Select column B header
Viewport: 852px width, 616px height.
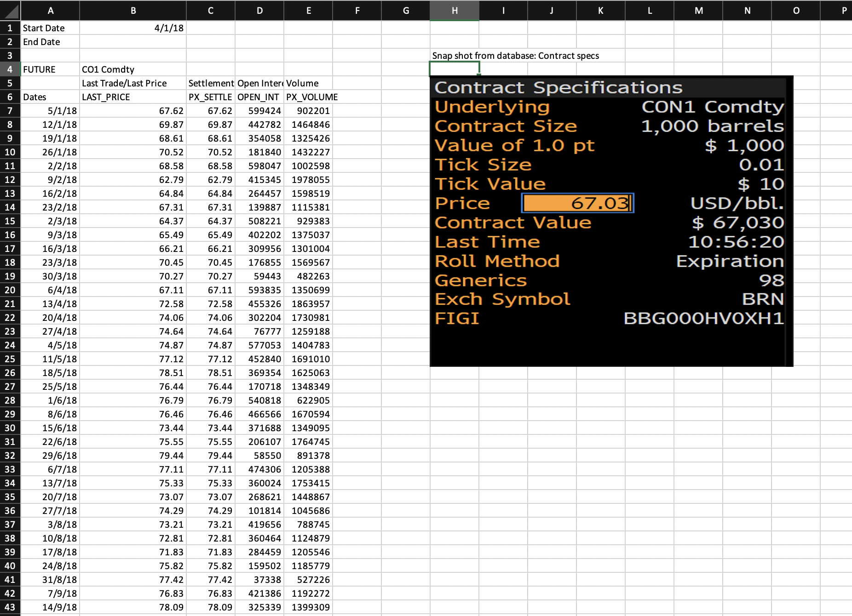point(133,10)
